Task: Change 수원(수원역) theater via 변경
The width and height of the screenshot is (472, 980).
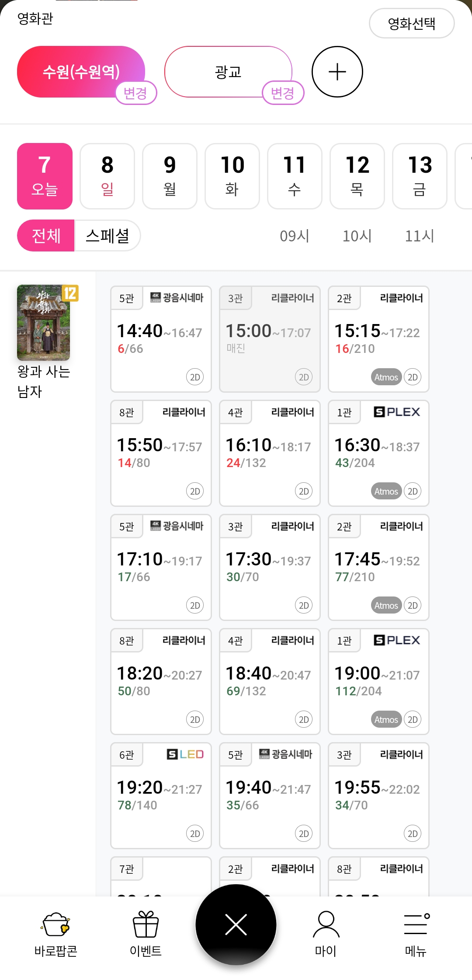Action: coord(135,93)
